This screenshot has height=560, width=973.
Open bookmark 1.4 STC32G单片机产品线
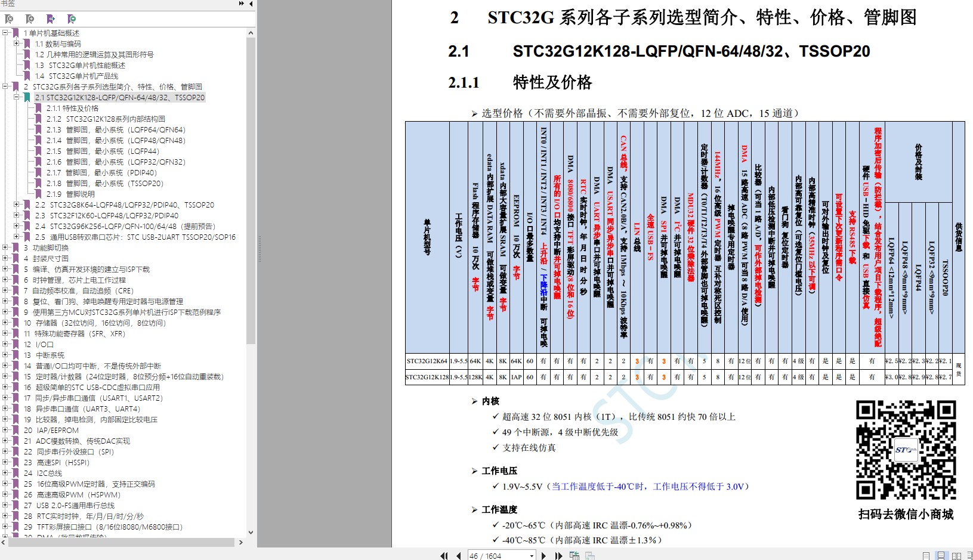(76, 76)
